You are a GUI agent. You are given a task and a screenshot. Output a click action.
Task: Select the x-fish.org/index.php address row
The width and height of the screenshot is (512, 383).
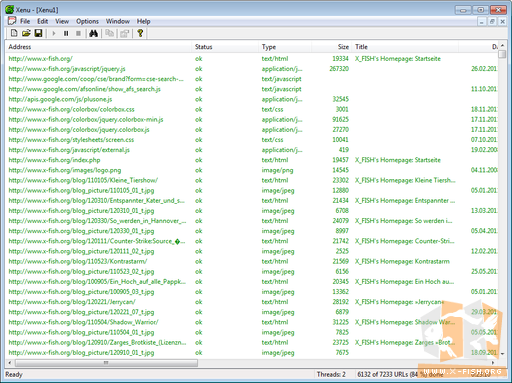point(54,160)
